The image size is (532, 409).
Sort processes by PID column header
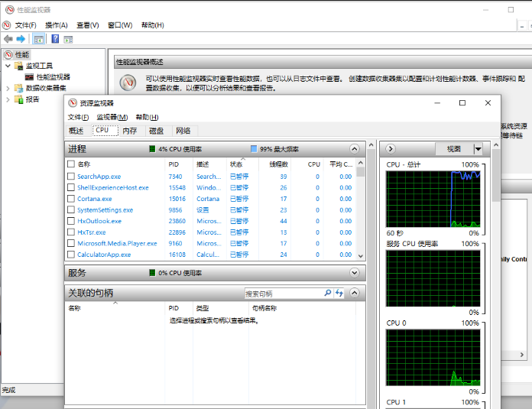[x=178, y=164]
